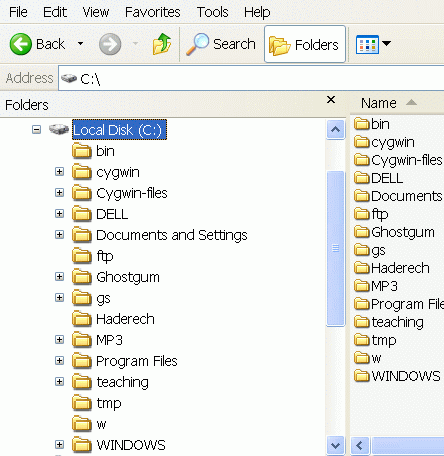Open the Tools menu
Image resolution: width=444 pixels, height=456 pixels.
click(x=212, y=12)
